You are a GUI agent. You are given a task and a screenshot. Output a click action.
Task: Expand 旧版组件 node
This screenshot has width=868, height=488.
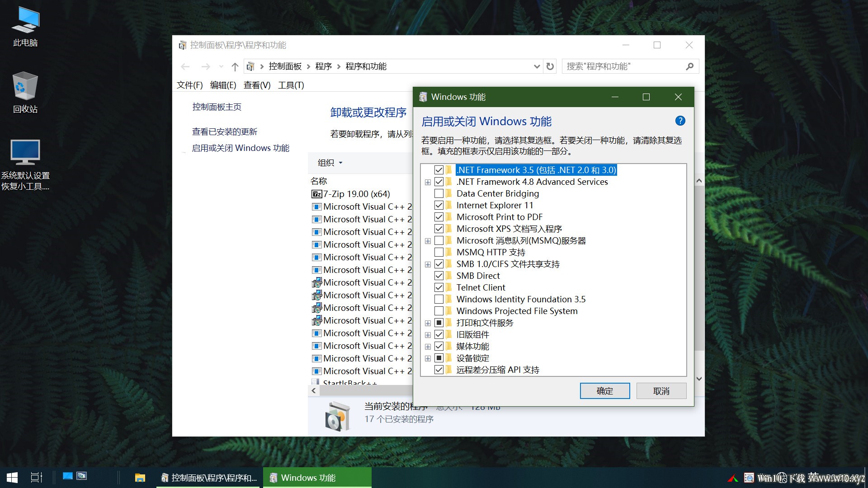[428, 335]
